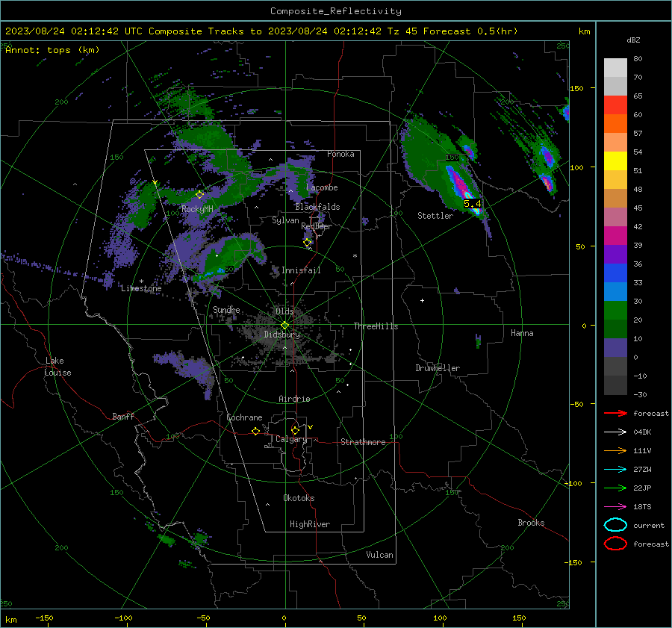Click the yellow diamond marker above Calgary
This screenshot has height=628, width=672.
[x=295, y=430]
